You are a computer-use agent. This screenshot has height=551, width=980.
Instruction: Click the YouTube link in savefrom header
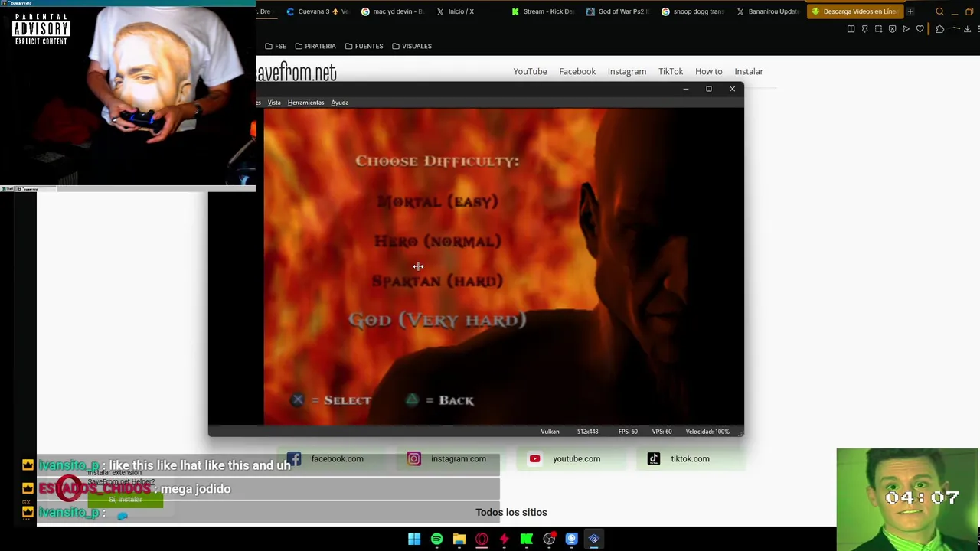coord(530,71)
